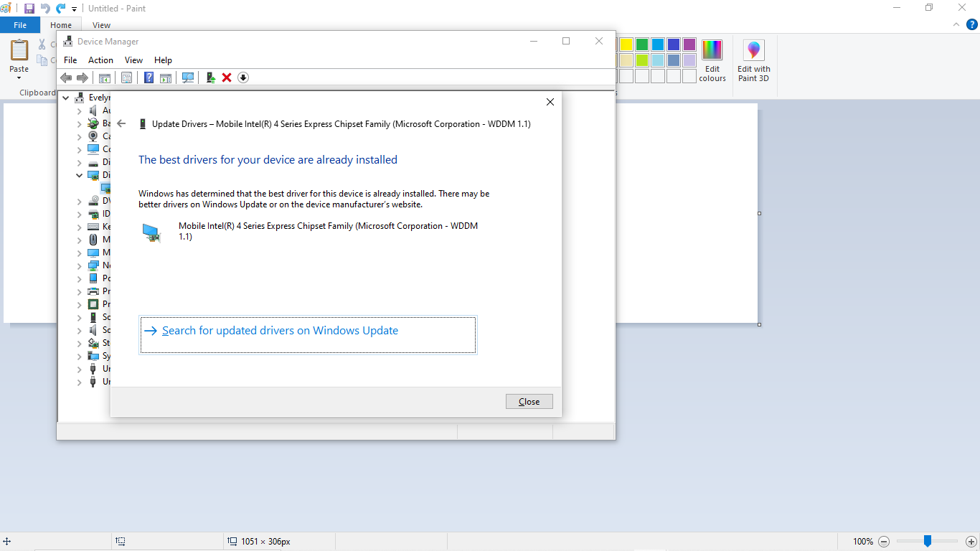Expand the portable devices category in the device tree
This screenshot has height=551, width=980.
click(80, 278)
